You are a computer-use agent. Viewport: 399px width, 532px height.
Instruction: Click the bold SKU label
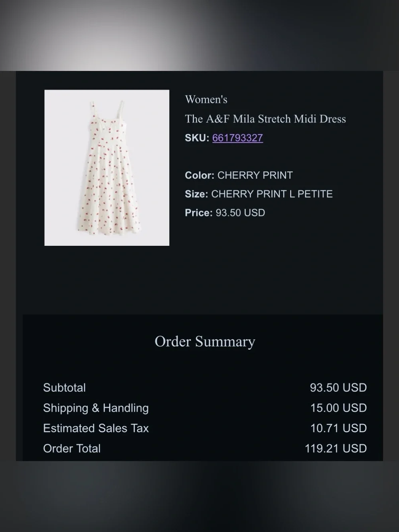coord(197,138)
